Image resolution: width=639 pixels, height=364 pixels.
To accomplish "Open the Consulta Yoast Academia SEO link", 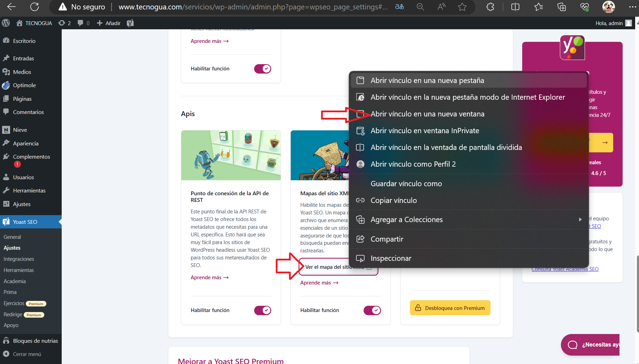I will pyautogui.click(x=565, y=270).
